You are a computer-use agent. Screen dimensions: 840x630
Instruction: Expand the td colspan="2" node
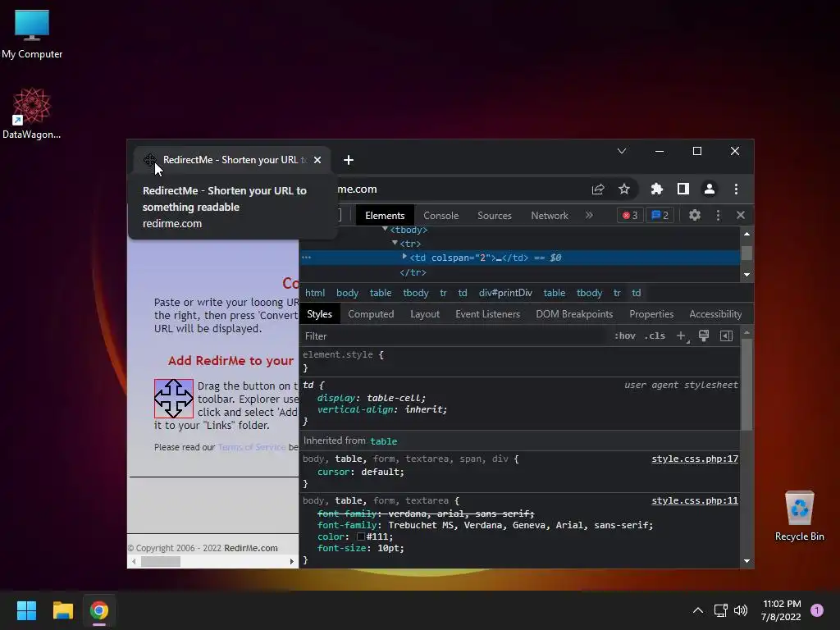point(404,257)
